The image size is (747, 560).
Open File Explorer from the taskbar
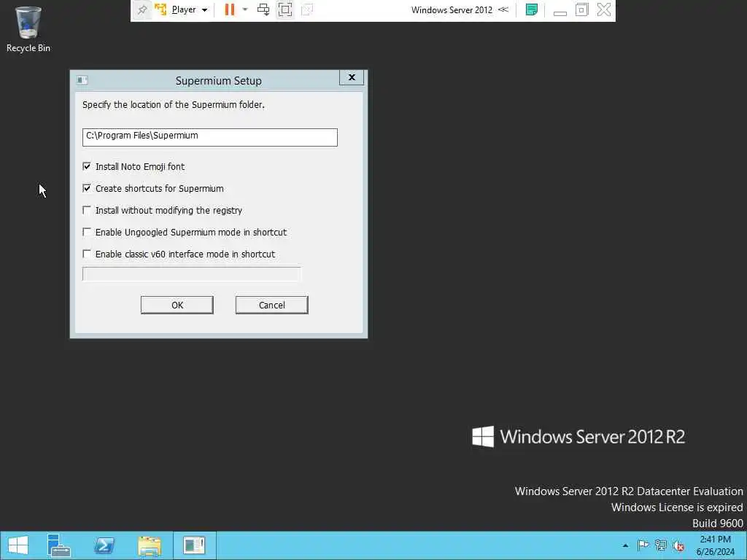(150, 545)
